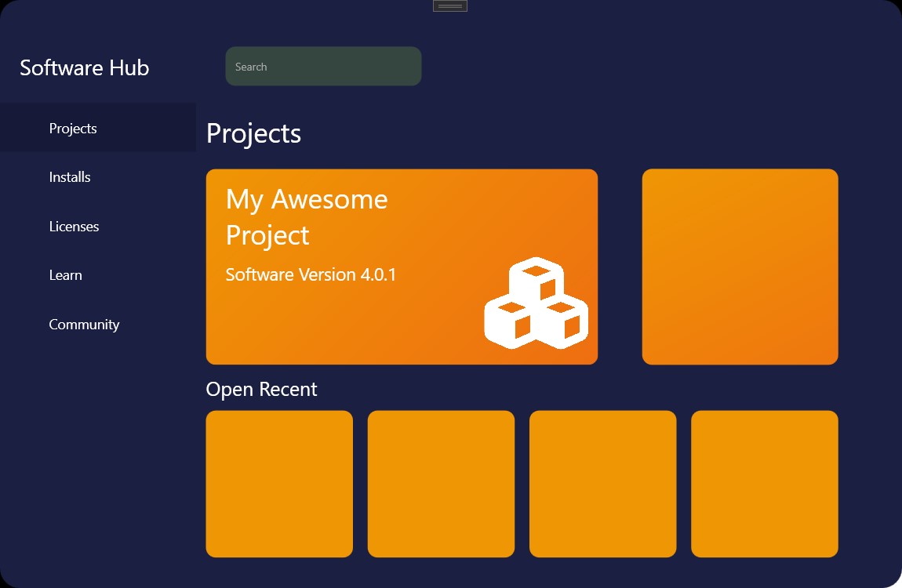This screenshot has height=588, width=902.
Task: Click the Software Hub title
Action: (84, 68)
